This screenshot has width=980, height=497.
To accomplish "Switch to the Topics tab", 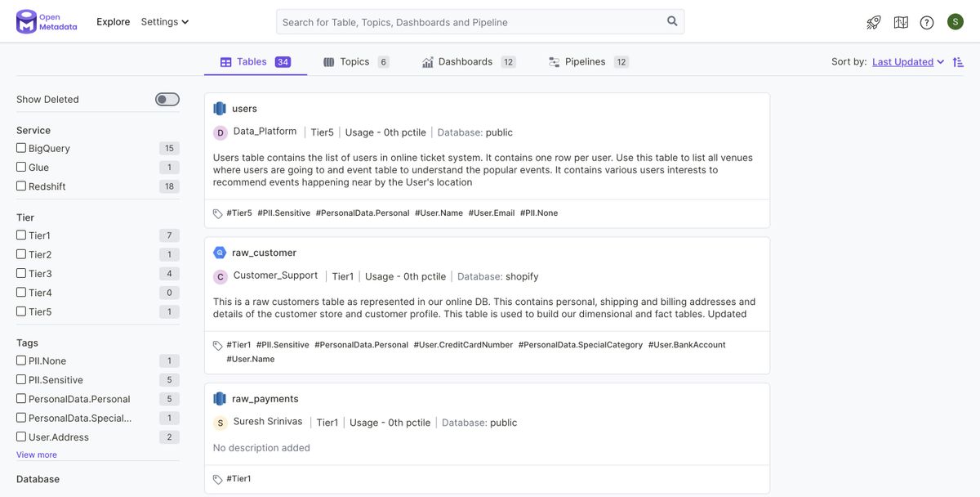I will click(x=355, y=62).
